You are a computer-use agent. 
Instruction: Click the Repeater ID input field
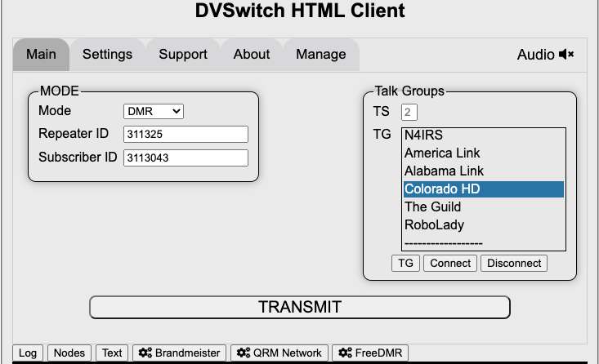click(x=186, y=134)
